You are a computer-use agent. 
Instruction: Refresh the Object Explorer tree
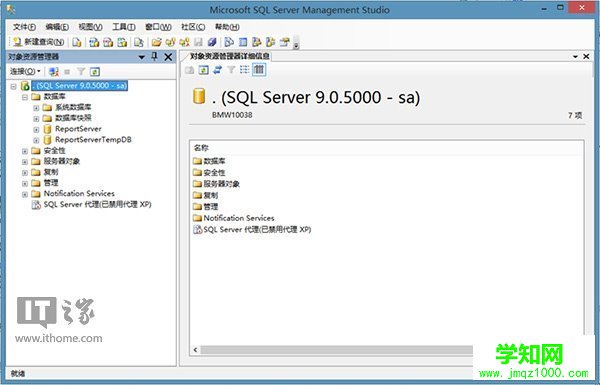pyautogui.click(x=95, y=72)
